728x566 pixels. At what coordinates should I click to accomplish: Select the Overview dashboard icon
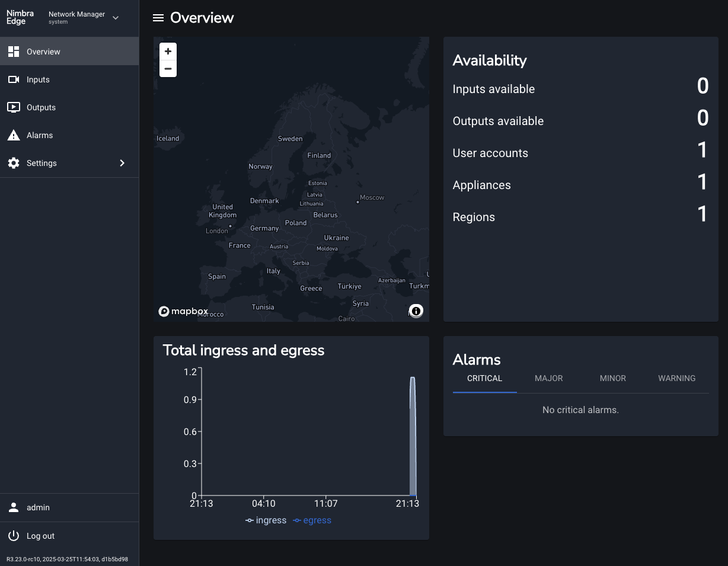tap(13, 52)
